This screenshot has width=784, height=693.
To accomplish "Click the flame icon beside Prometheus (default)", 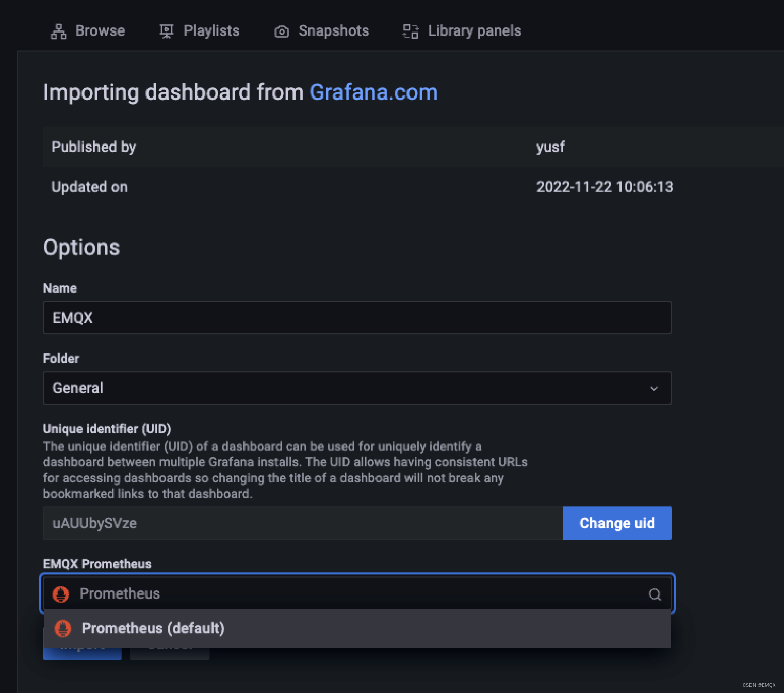I will 63,628.
